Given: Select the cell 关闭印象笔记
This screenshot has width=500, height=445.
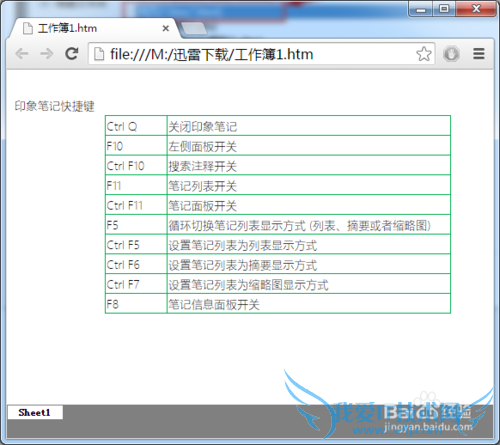Looking at the screenshot, I should pos(309,126).
